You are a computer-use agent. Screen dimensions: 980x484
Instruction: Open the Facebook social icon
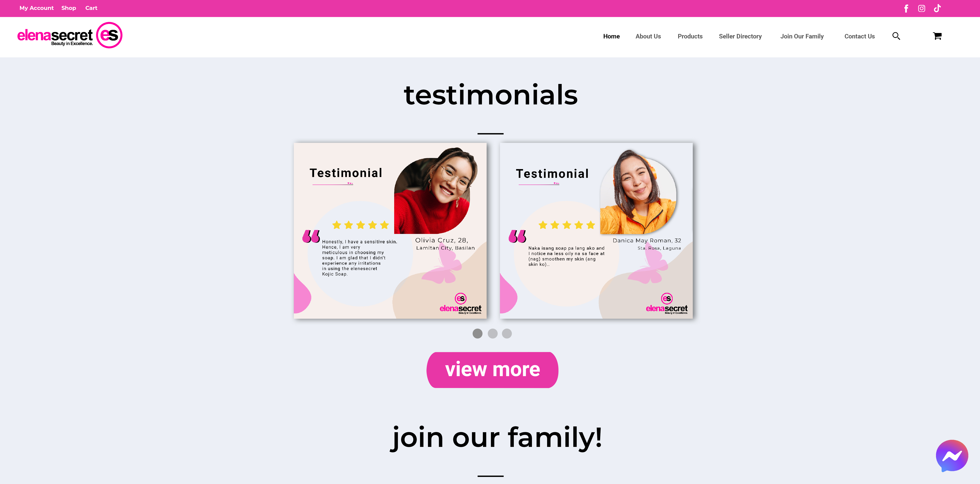pyautogui.click(x=906, y=8)
